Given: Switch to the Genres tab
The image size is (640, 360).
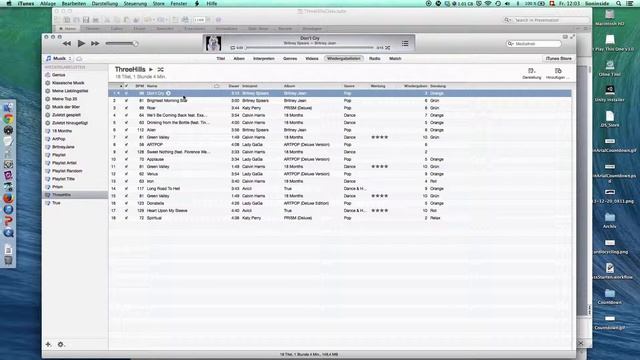Looking at the screenshot, I should pyautogui.click(x=290, y=59).
